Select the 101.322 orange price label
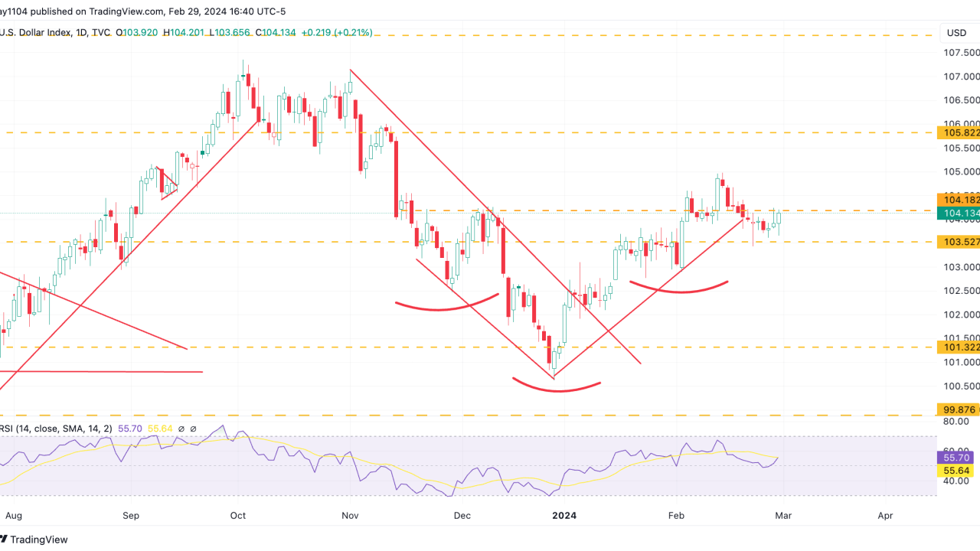 (959, 347)
